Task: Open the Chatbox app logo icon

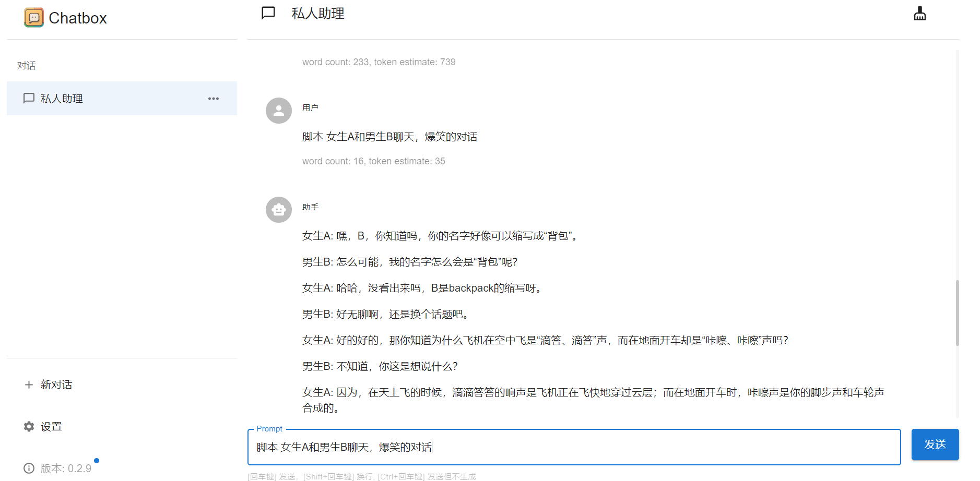Action: [33, 17]
